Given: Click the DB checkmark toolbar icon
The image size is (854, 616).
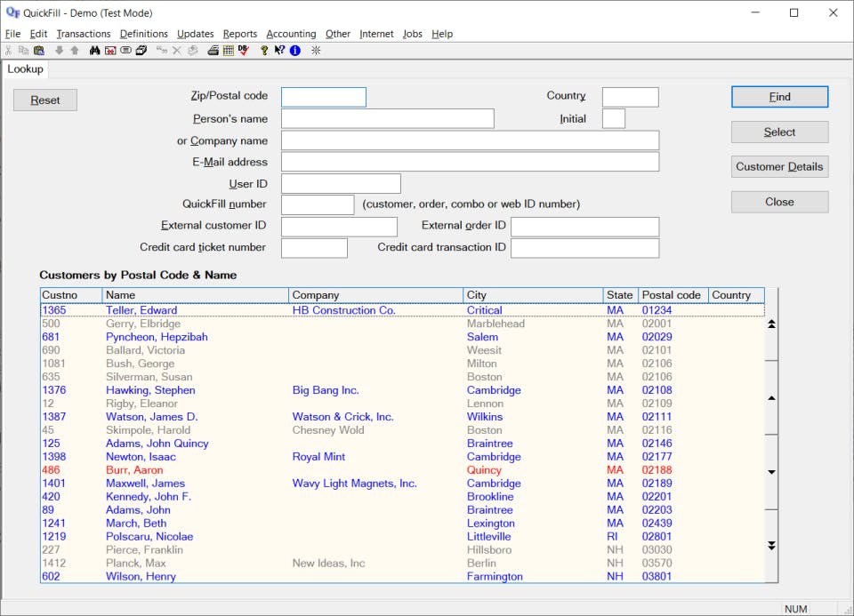Looking at the screenshot, I should (243, 51).
